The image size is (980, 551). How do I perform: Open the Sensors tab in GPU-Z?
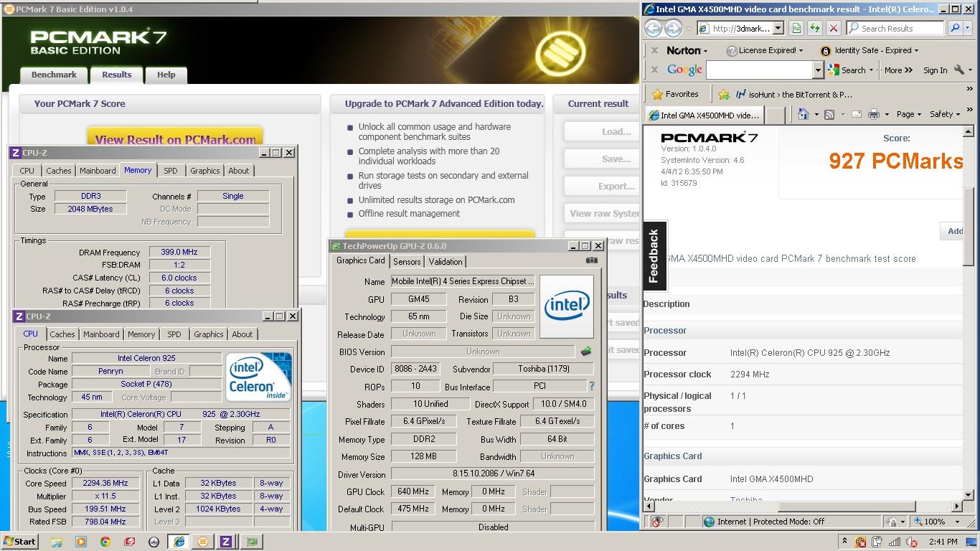[407, 261]
